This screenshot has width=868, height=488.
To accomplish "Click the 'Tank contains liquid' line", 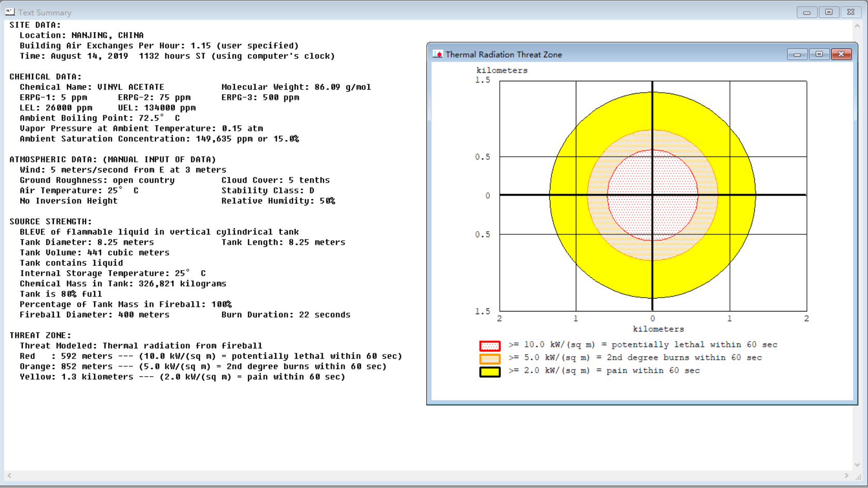I will [x=71, y=263].
